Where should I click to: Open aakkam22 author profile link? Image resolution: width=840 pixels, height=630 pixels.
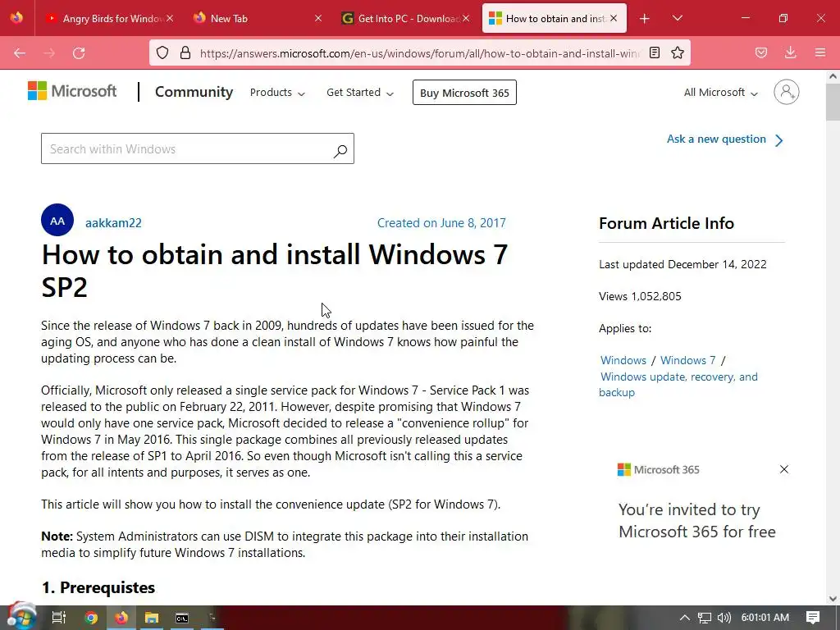(x=113, y=223)
